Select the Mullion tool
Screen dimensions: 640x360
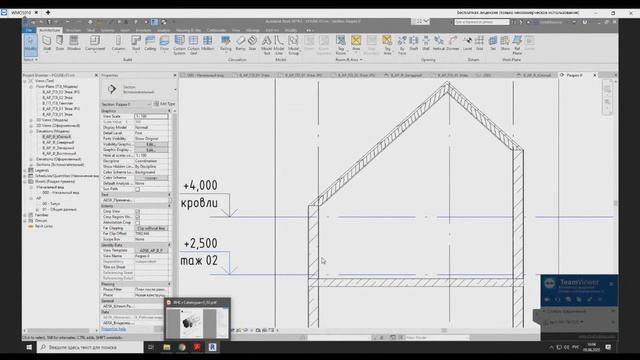pyautogui.click(x=207, y=43)
